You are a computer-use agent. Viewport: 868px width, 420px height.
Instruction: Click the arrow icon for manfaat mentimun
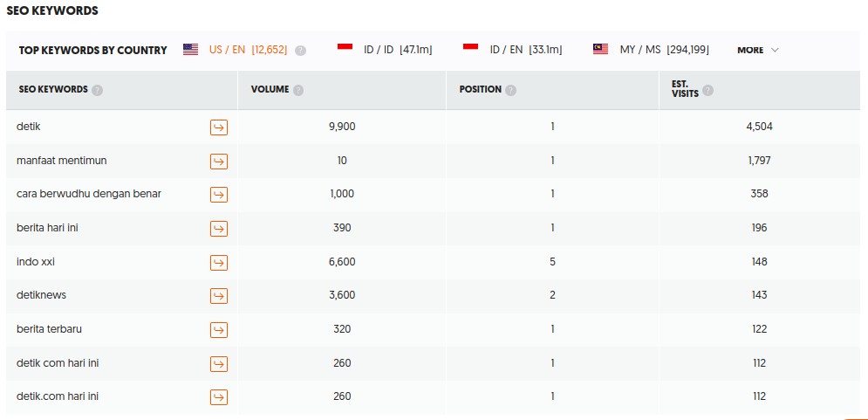pos(219,162)
